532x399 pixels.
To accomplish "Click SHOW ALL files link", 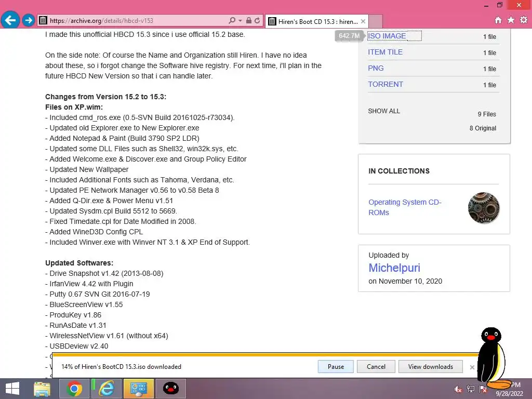I will coord(384,111).
